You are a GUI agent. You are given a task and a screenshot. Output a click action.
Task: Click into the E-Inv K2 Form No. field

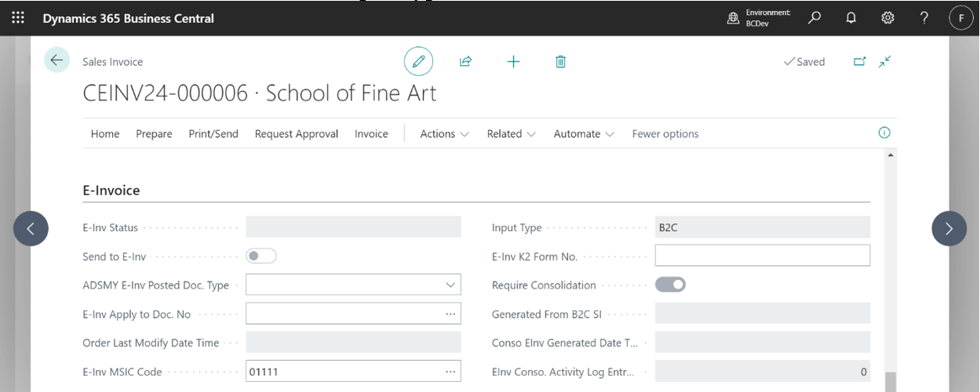pos(763,256)
